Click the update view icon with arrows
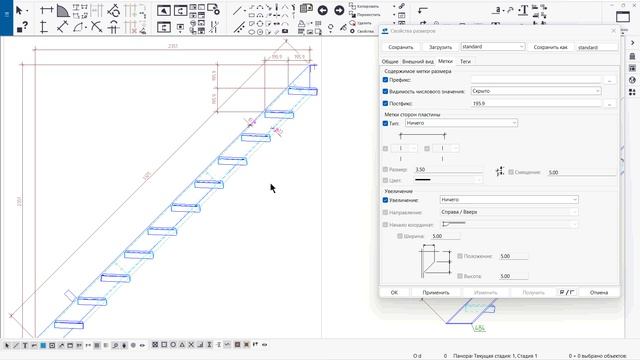The height and width of the screenshot is (360, 640). pyautogui.click(x=180, y=11)
